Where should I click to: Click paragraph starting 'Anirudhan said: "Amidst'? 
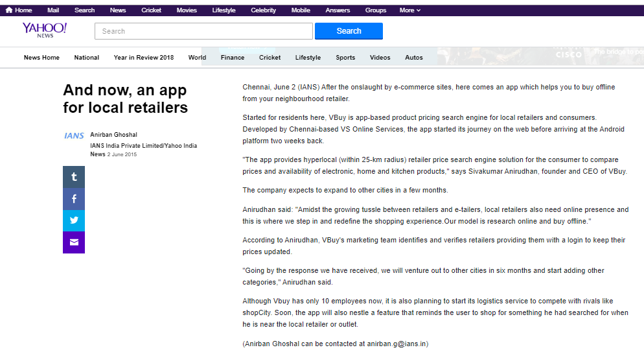pyautogui.click(x=435, y=215)
